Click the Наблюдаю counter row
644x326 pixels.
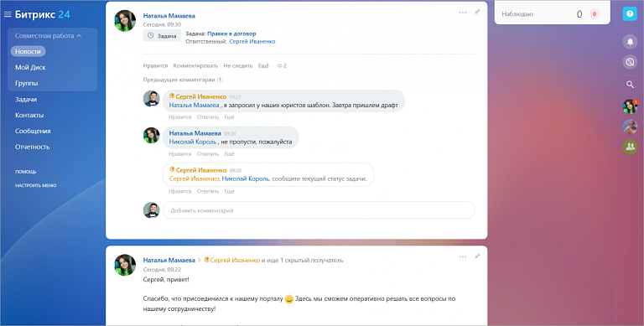(x=552, y=14)
